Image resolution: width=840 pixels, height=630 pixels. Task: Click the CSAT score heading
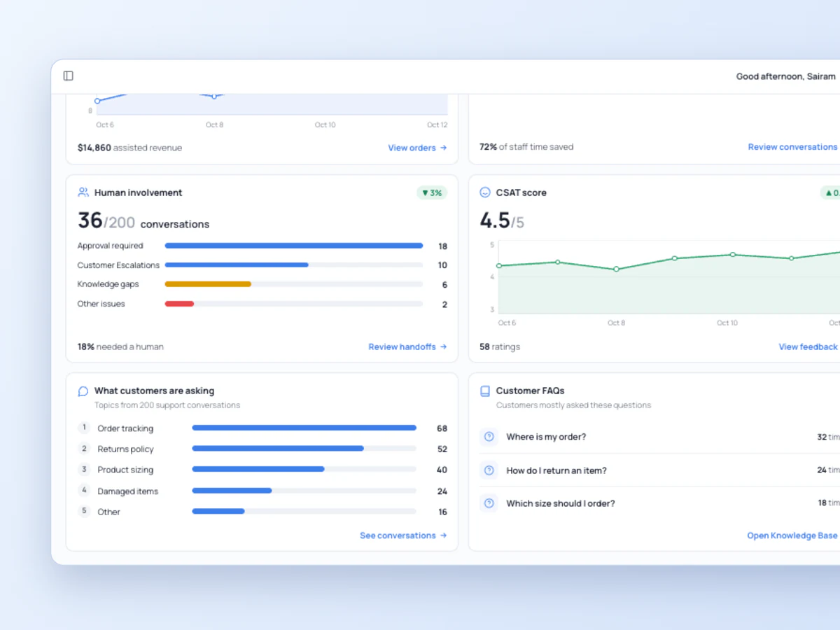(x=521, y=192)
